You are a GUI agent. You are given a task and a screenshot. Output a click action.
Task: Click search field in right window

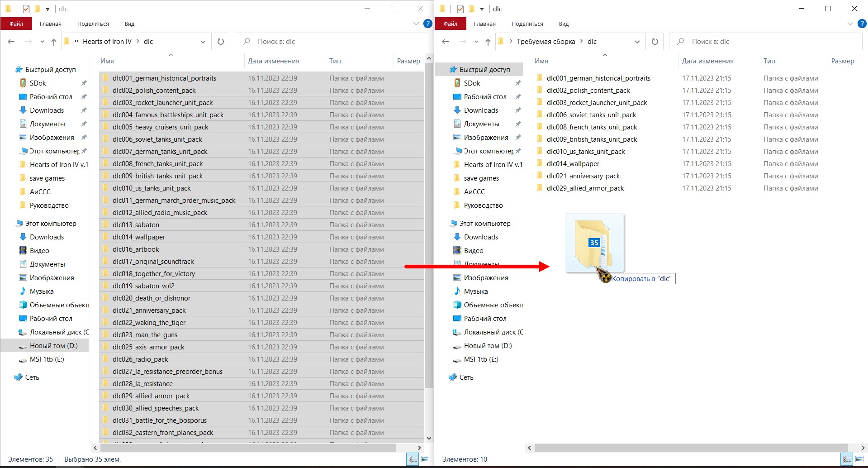coord(766,42)
